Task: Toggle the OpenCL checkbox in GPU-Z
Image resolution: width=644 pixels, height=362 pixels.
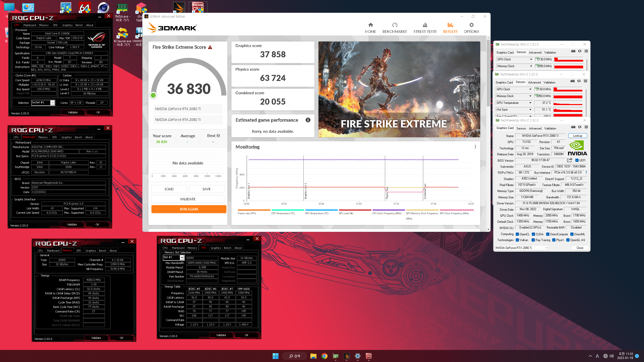Action: (517, 234)
